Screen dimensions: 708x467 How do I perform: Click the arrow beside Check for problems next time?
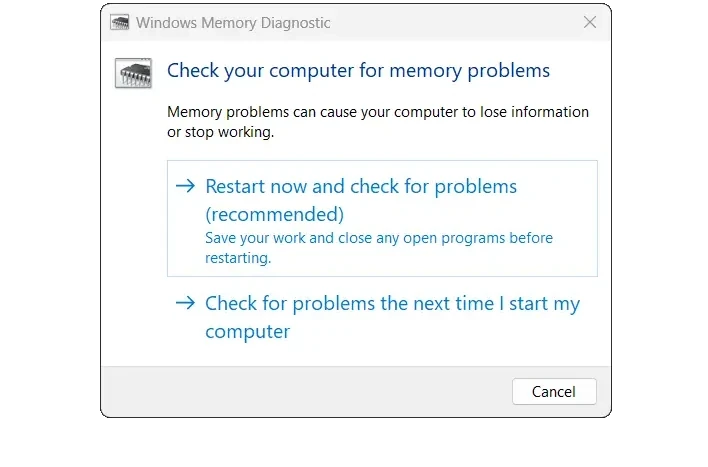coord(185,303)
